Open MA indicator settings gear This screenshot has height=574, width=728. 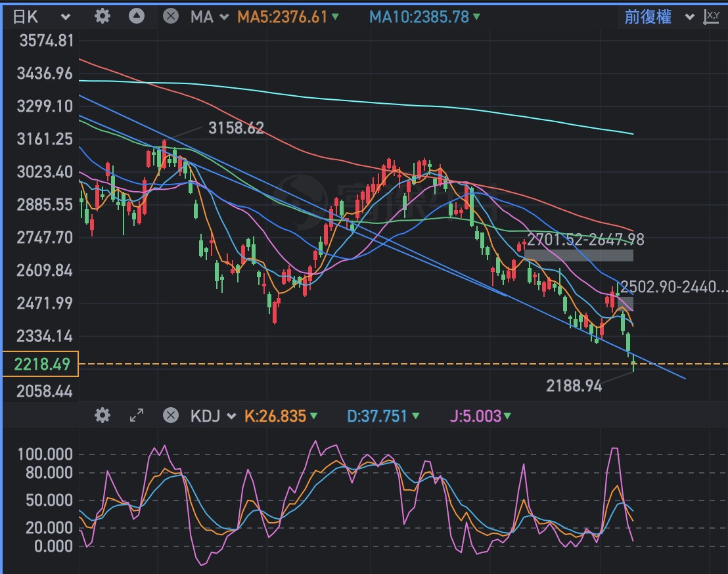pyautogui.click(x=102, y=16)
